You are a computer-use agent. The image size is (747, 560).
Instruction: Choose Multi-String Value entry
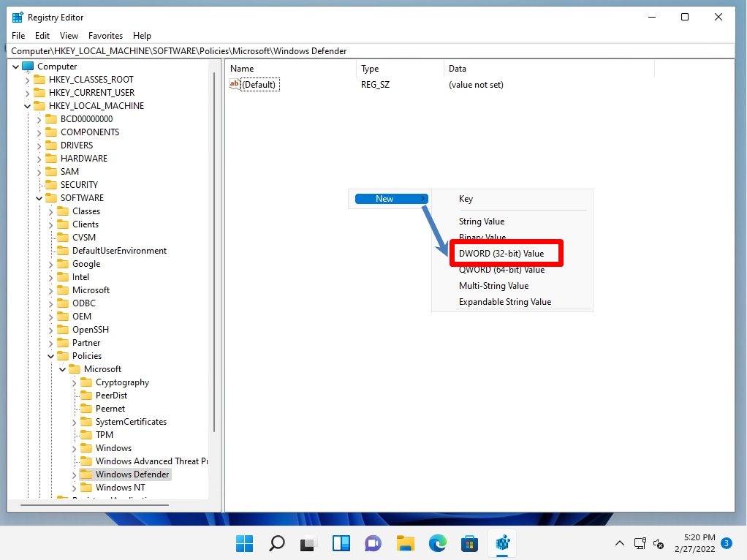click(493, 285)
